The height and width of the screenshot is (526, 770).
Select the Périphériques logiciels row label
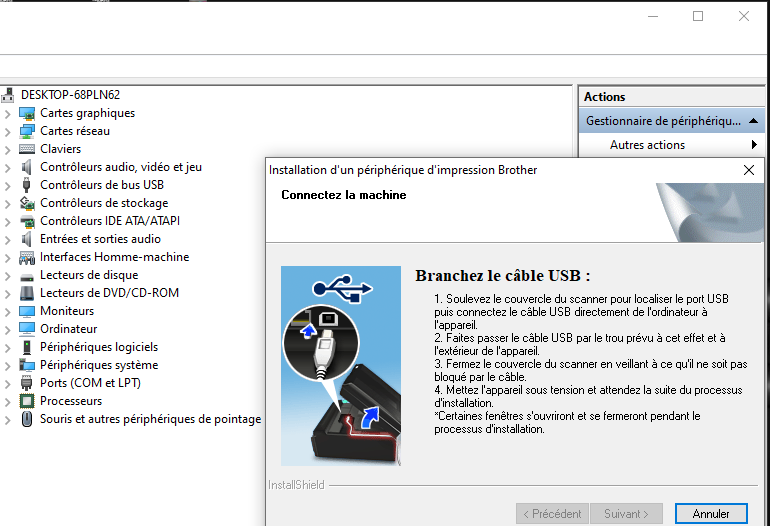[99, 347]
